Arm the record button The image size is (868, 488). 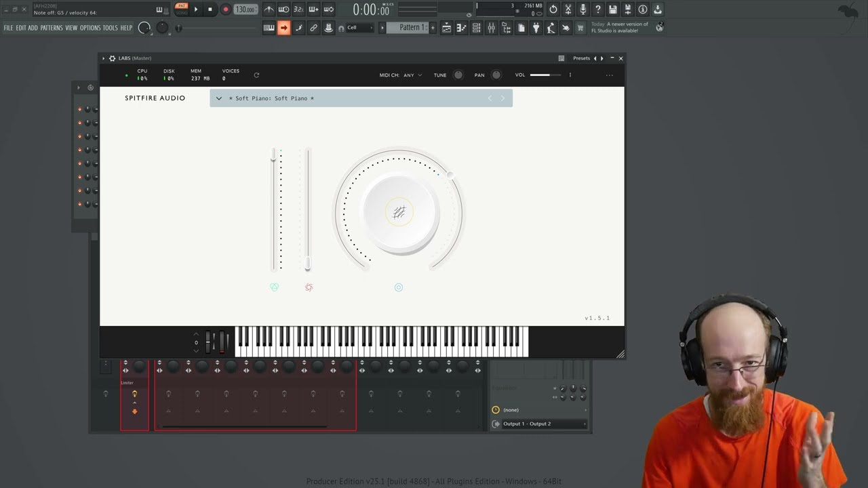click(x=225, y=9)
